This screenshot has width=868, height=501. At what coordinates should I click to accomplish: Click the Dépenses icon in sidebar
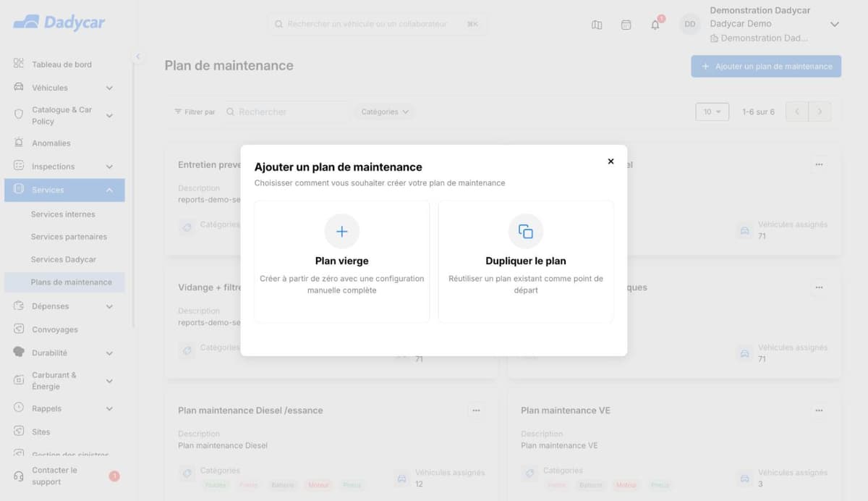click(19, 306)
